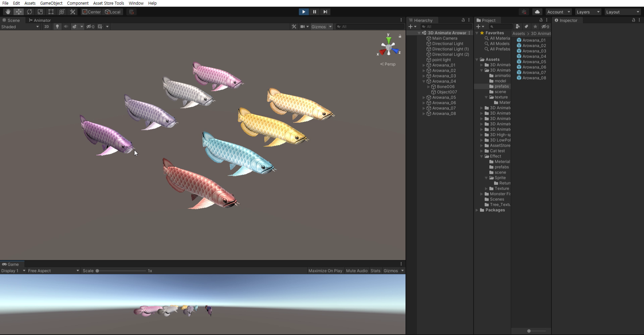Toggle Scene lighting bulb
644x335 pixels.
pos(57,26)
